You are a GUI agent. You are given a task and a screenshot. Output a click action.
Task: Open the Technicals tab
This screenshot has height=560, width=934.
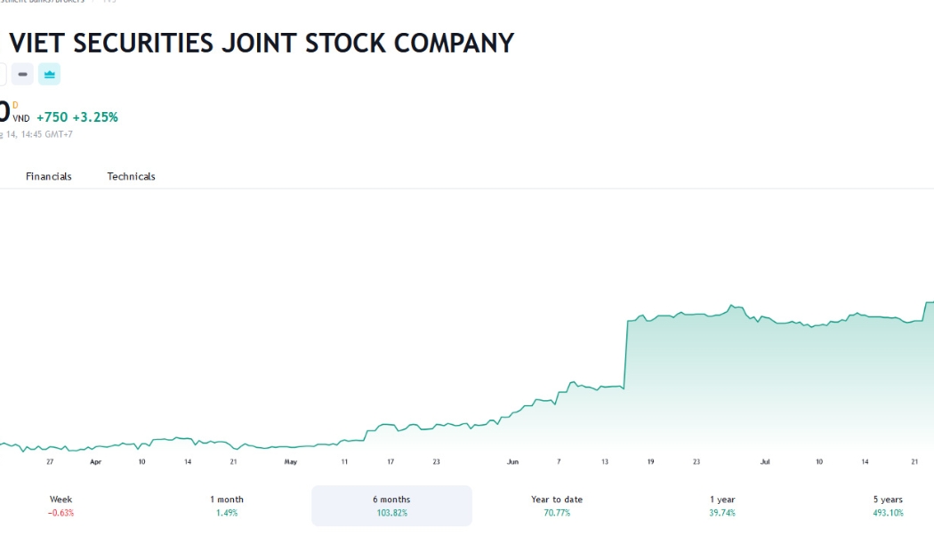(x=131, y=176)
